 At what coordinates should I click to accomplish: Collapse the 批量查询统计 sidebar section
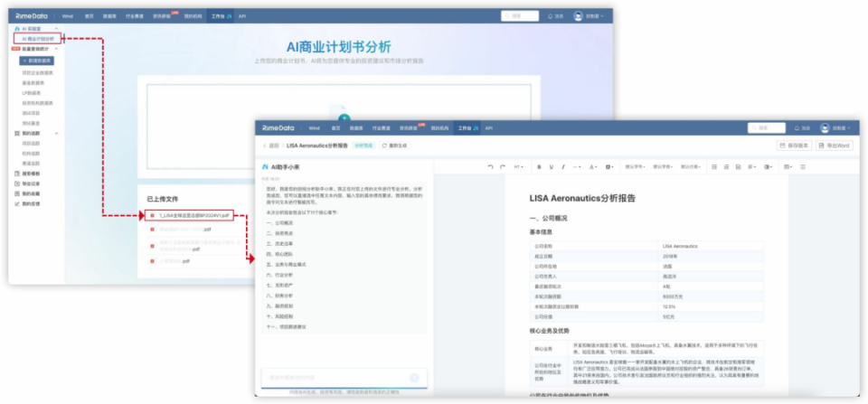pos(56,49)
